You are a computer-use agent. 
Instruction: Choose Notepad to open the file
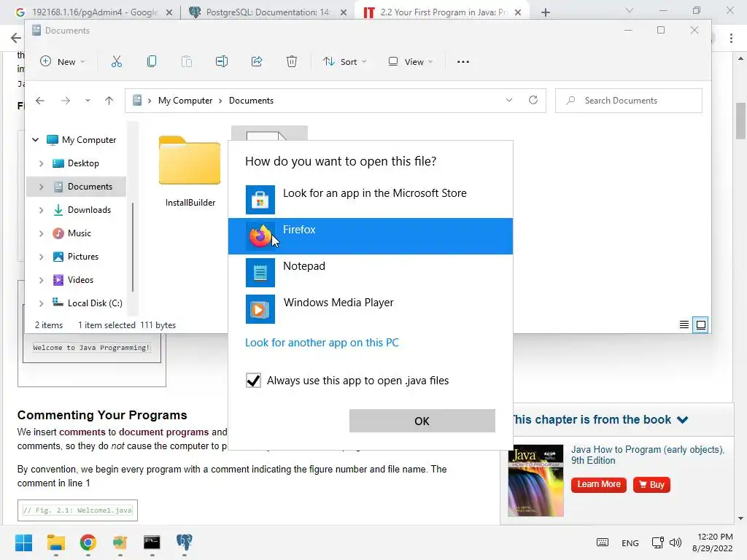tap(370, 273)
